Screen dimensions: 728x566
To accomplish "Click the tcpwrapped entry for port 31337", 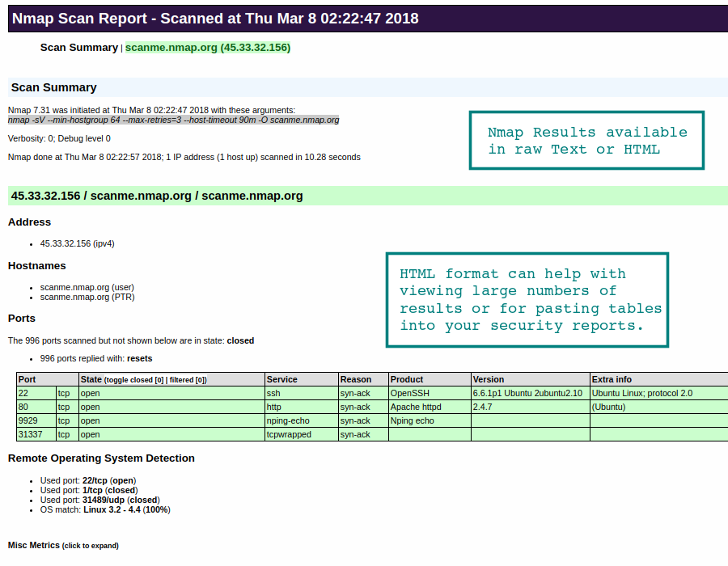I will click(x=290, y=434).
